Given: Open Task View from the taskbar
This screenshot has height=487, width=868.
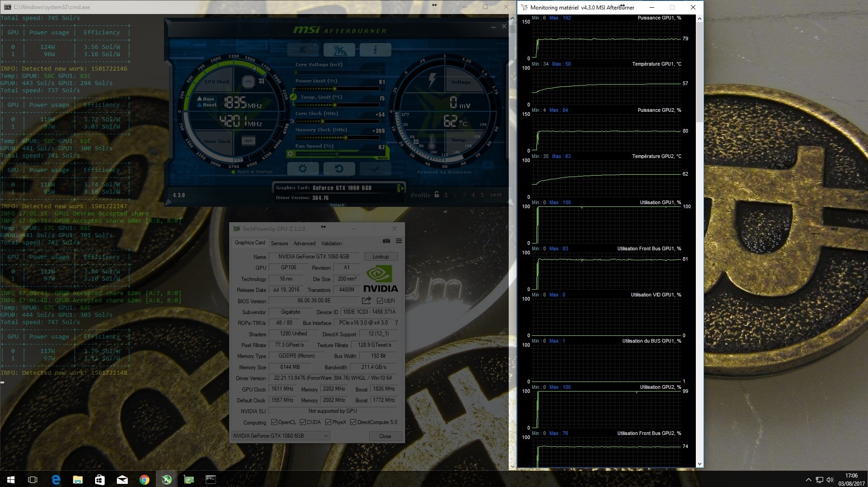Looking at the screenshot, I should point(33,479).
